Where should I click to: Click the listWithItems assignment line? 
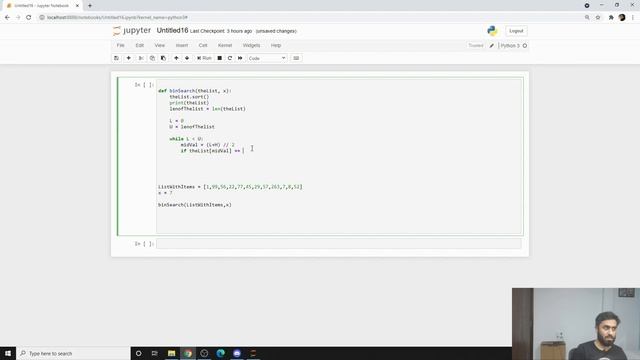pyautogui.click(x=230, y=187)
